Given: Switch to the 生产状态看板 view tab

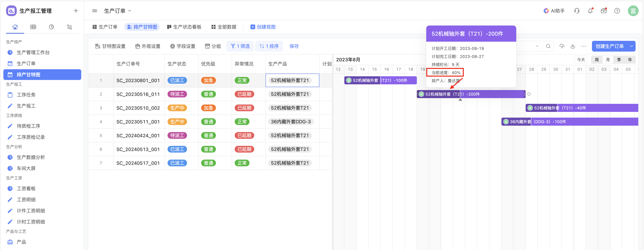Looking at the screenshot, I should click(x=184, y=27).
